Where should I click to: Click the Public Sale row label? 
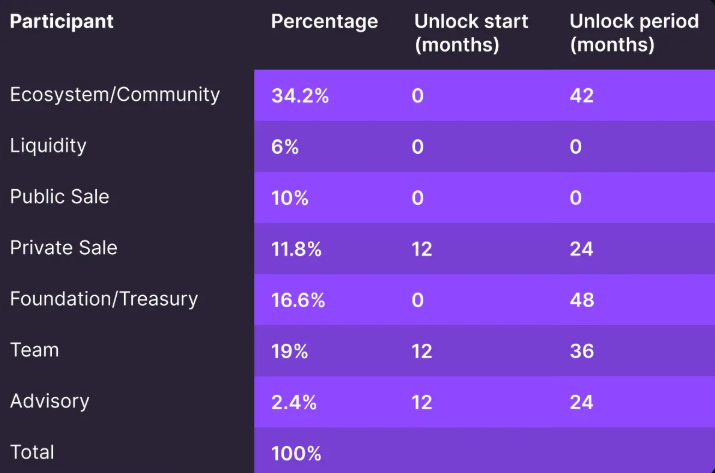point(59,197)
